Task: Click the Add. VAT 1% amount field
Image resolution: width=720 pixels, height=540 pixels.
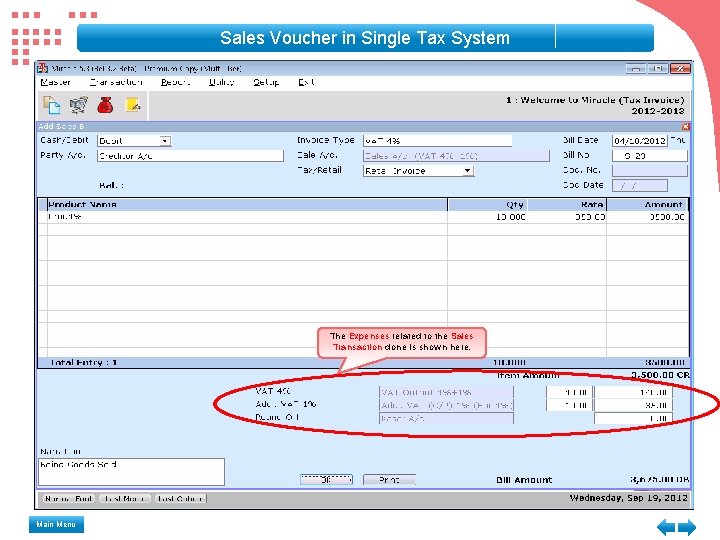Action: point(634,405)
